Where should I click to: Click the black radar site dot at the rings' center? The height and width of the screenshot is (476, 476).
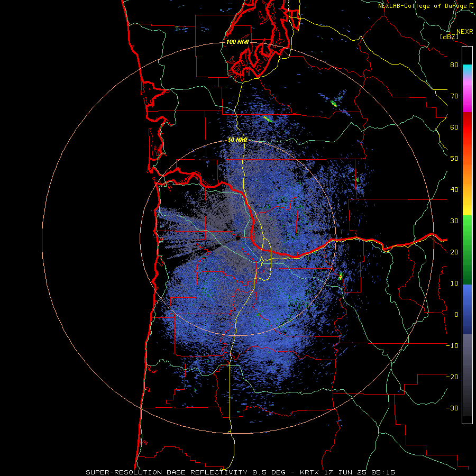pyautogui.click(x=238, y=239)
